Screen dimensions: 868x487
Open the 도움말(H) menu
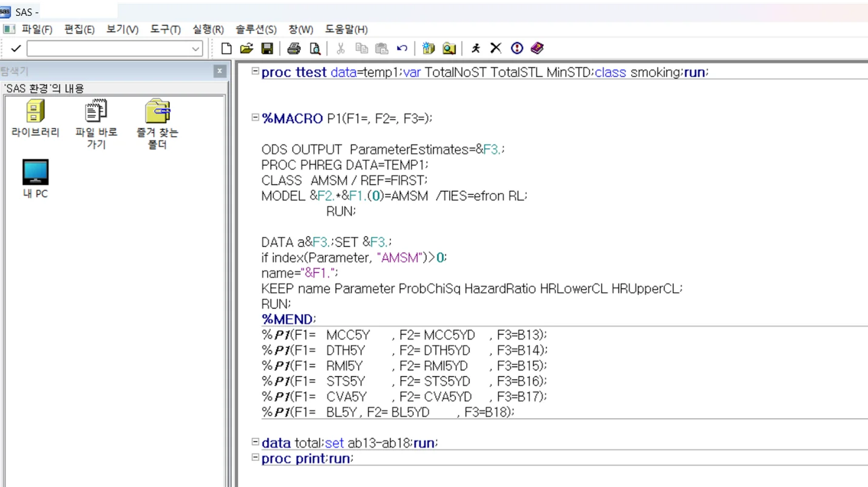(347, 29)
